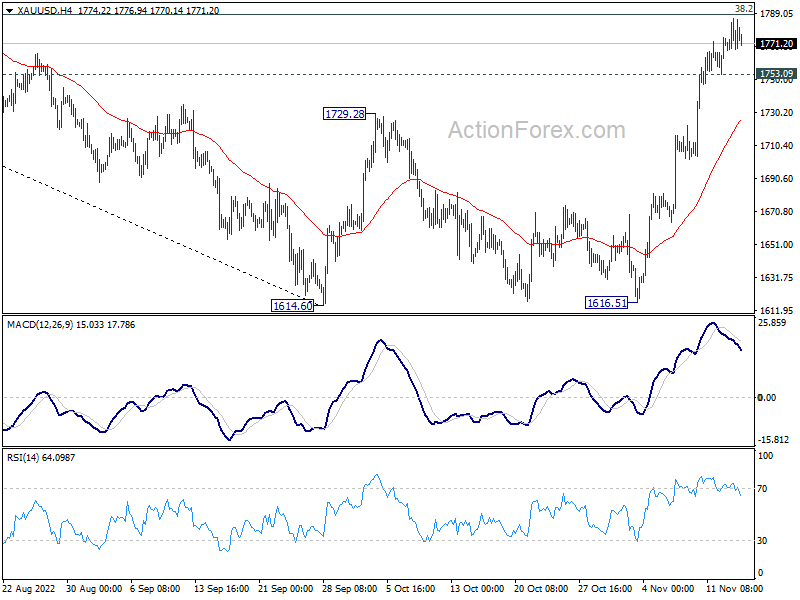This screenshot has height=600, width=800.
Task: Select the 11 Nov 08:00 time label
Action: [x=735, y=589]
